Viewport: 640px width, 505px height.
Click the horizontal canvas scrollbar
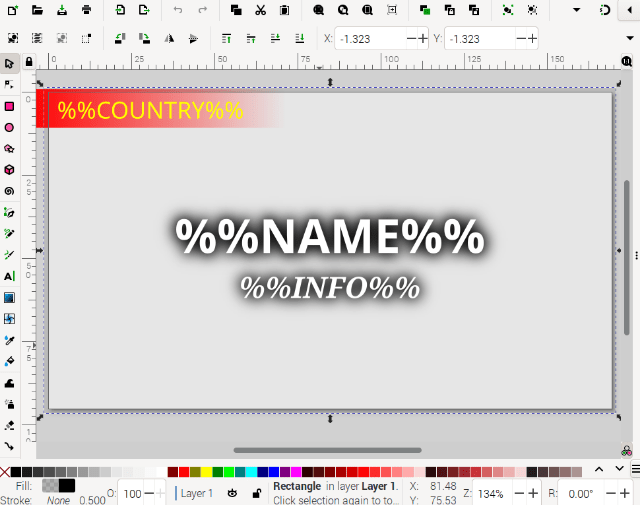327,450
